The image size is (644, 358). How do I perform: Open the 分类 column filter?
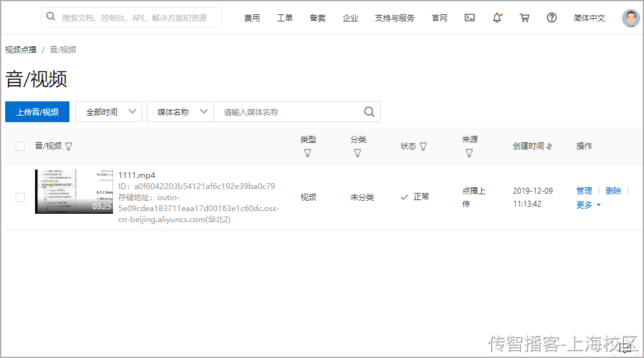coord(357,153)
